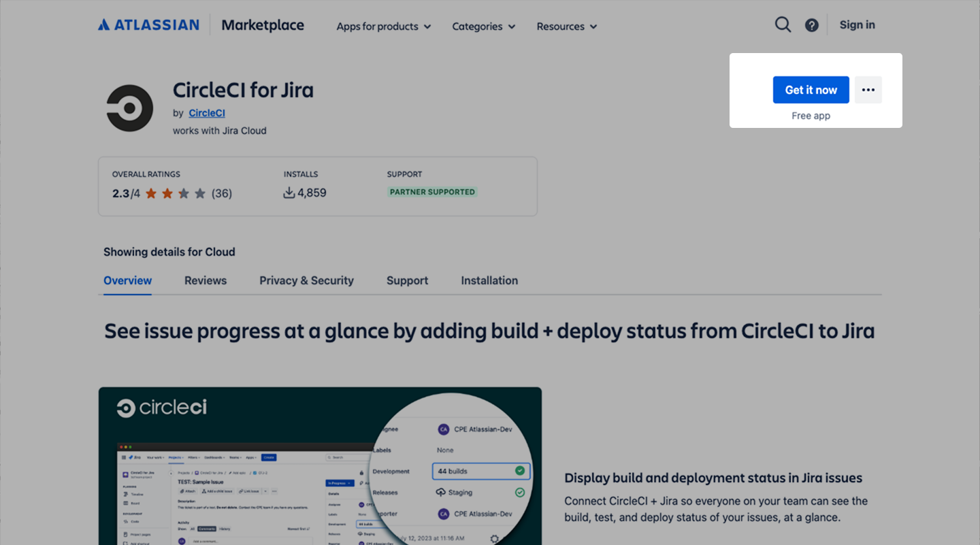Screen dimensions: 980x545
Task: Click the (36) reviews count
Action: click(x=222, y=193)
